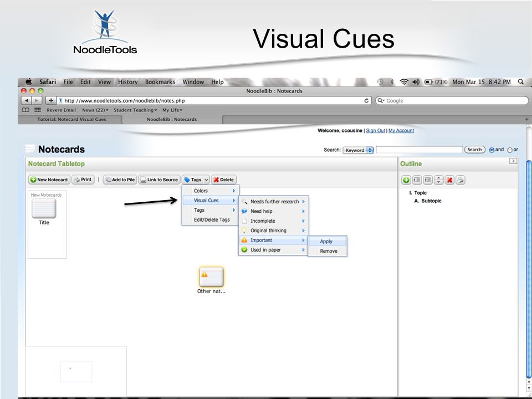
Task: Click the Wi-Fi status icon
Action: click(404, 82)
